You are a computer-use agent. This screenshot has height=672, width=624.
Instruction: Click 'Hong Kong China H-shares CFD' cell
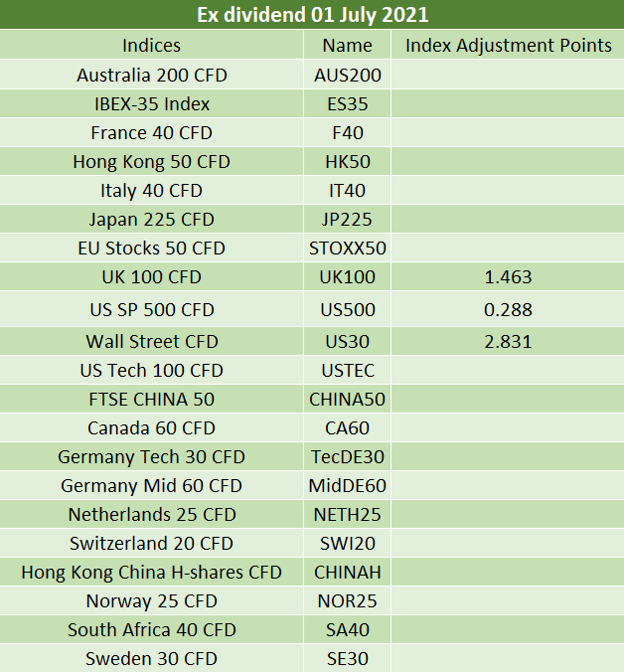152,572
